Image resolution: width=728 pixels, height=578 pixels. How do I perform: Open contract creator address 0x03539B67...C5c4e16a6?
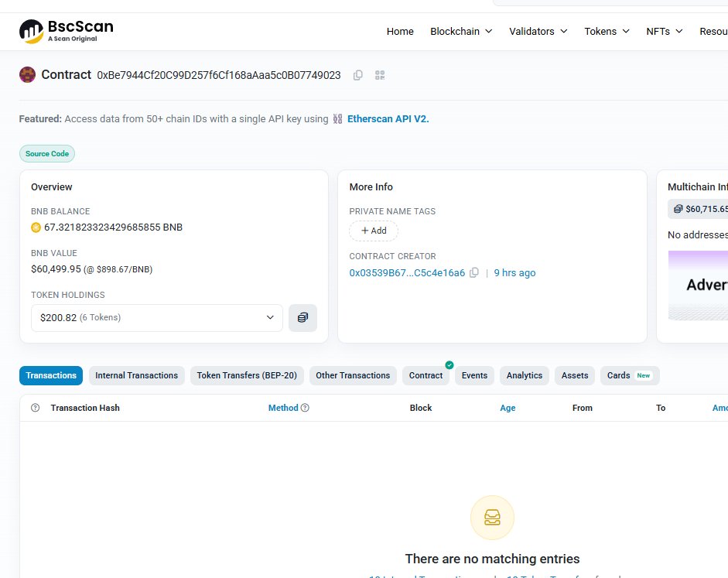coord(407,272)
